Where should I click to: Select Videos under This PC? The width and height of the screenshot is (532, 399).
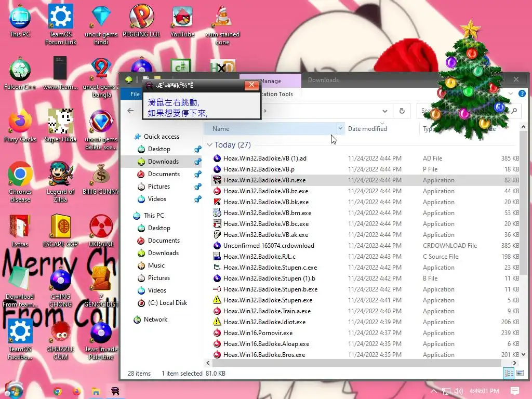157,290
